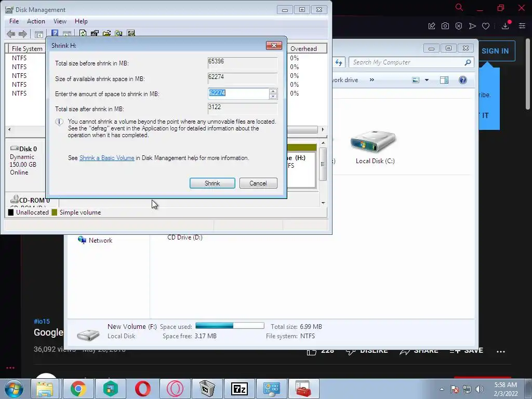
Task: Open File menu in Disk Management
Action: (x=14, y=21)
